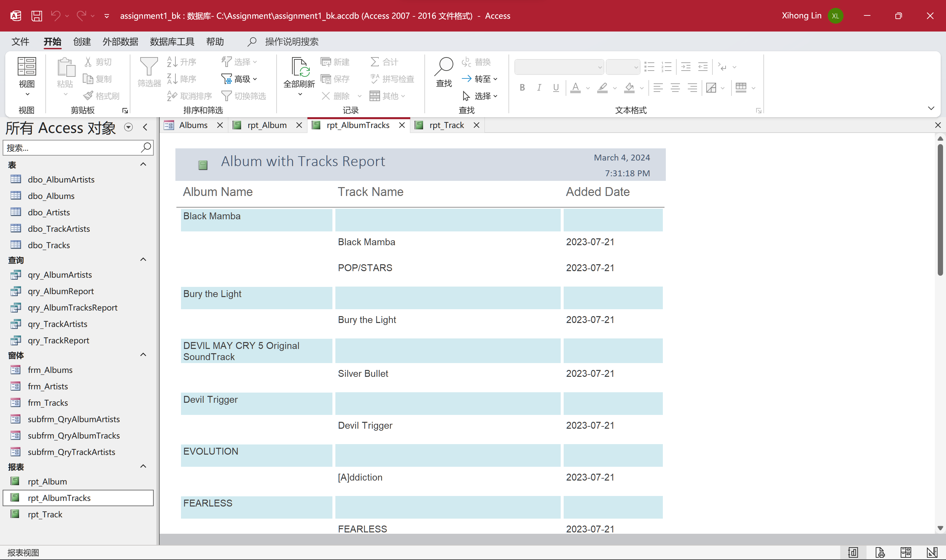The image size is (946, 560).
Task: Switch to Design View in status bar
Action: click(x=932, y=552)
